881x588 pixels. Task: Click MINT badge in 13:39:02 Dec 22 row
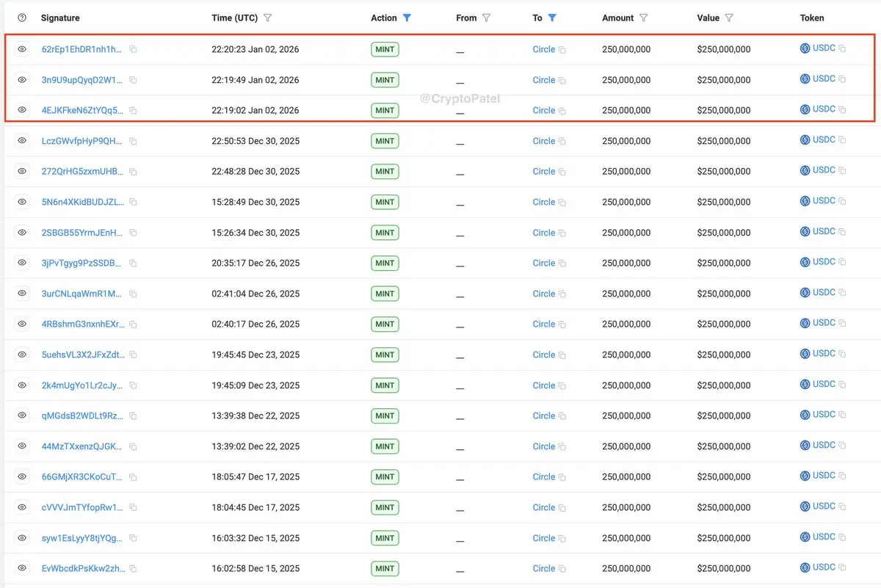[385, 446]
